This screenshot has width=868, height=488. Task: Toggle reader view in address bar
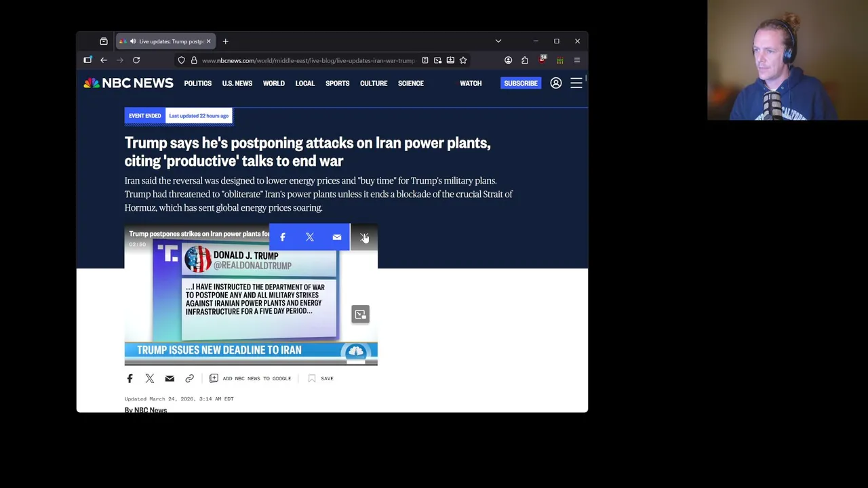click(x=425, y=60)
